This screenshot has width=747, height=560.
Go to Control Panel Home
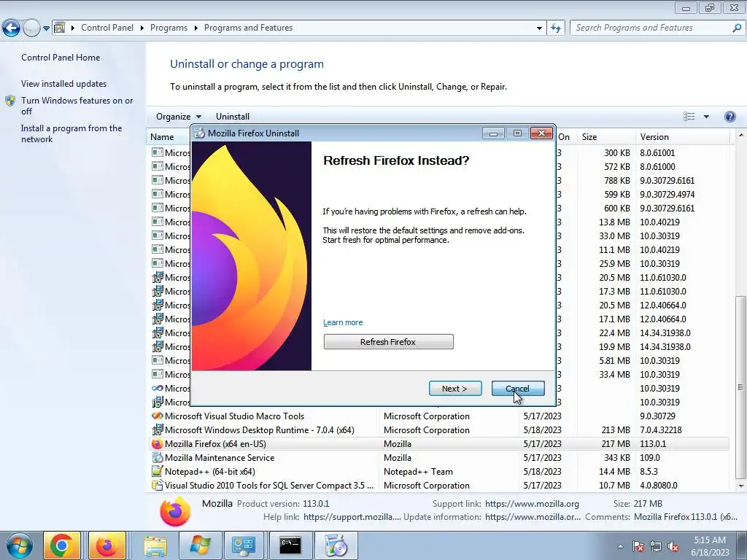tap(61, 57)
